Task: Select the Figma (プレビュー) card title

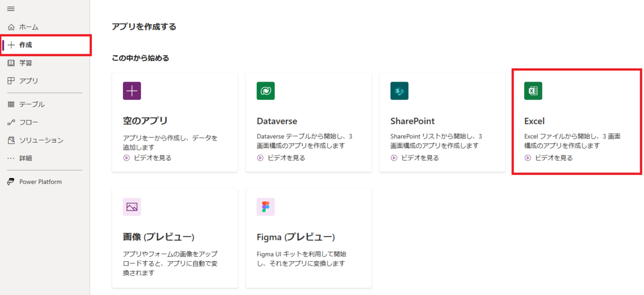Action: pos(296,237)
